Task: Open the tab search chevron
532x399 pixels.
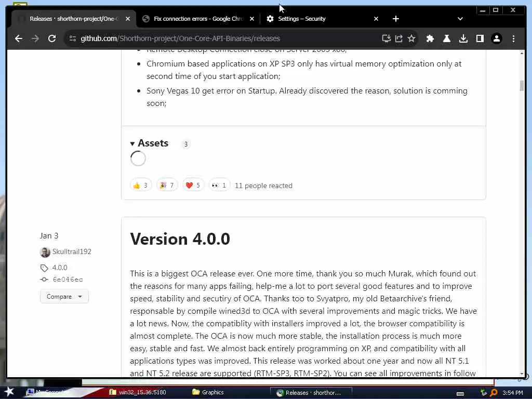Action: click(x=460, y=19)
